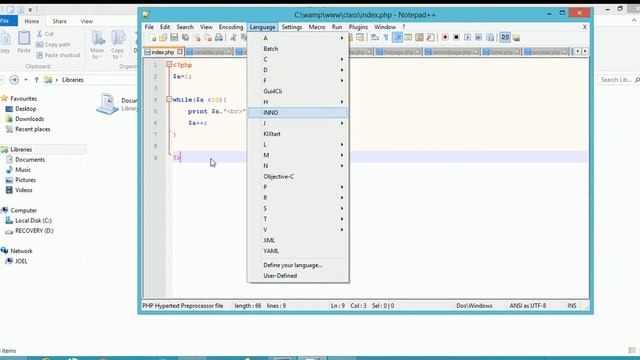Click status bar ANSI as UTF-8 text
The image size is (640, 360).
527,305
